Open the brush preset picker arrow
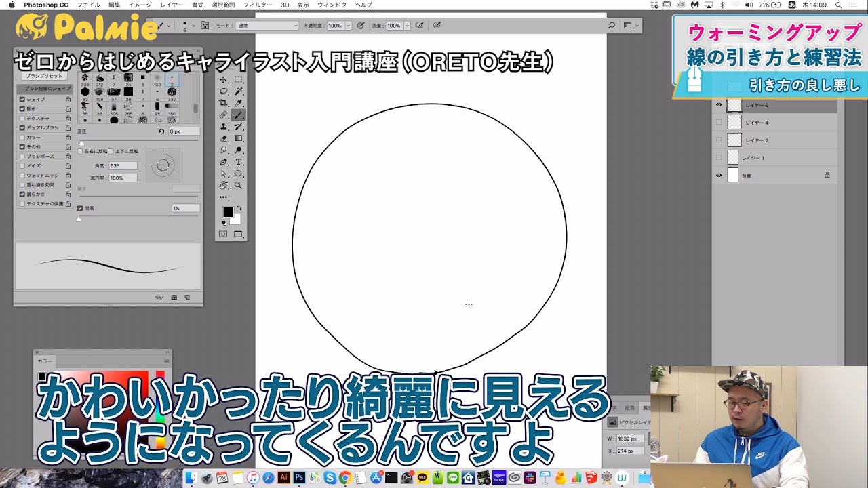Screen dimensions: 868x488 coord(194,26)
